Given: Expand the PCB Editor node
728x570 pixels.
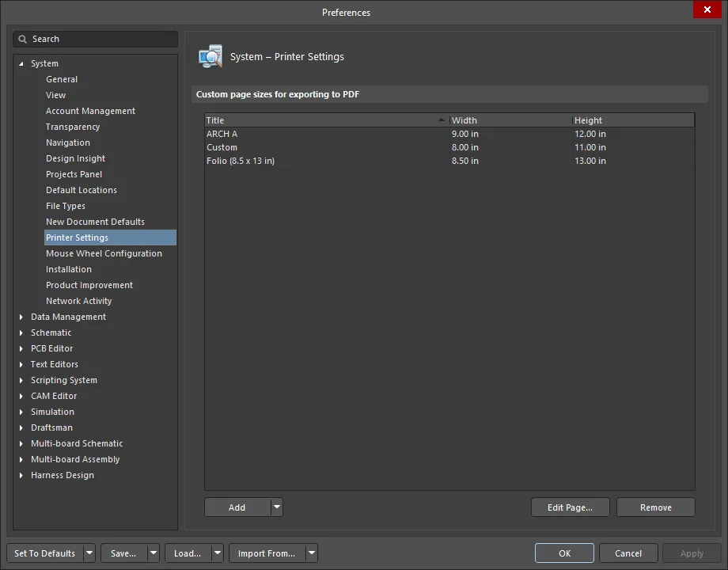Looking at the screenshot, I should [21, 348].
